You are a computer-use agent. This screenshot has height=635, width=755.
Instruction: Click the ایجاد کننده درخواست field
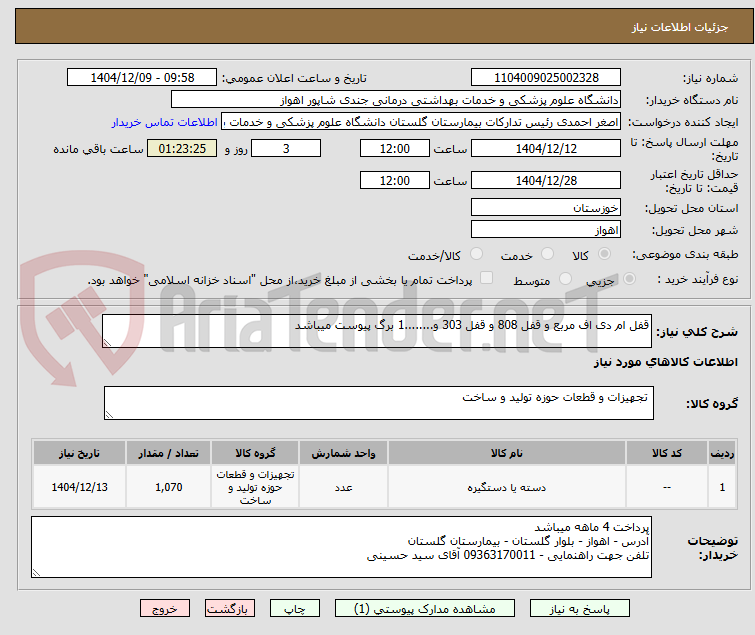421,122
